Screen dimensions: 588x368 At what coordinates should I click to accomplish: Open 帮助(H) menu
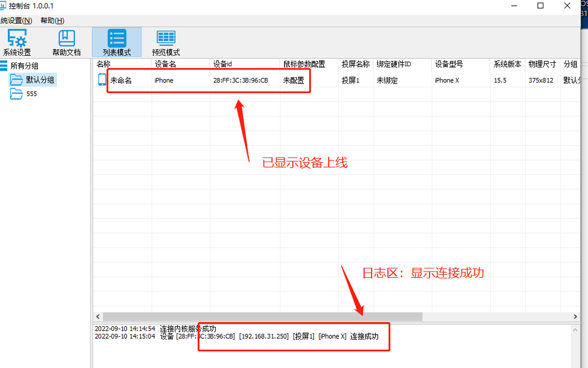coord(52,21)
